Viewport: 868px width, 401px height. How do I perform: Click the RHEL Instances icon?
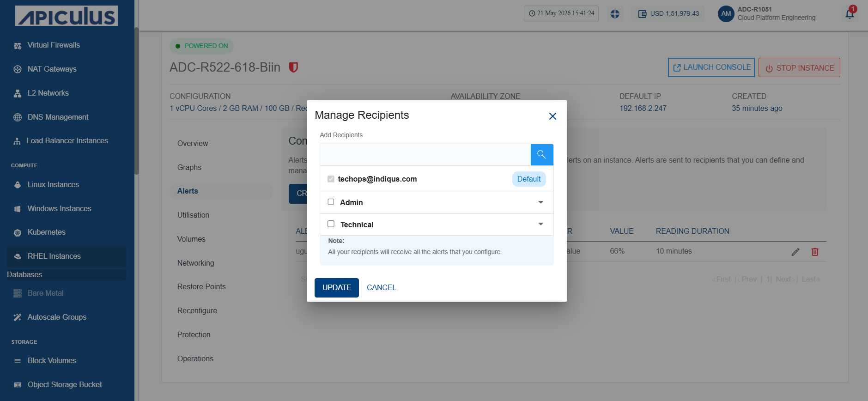[x=18, y=256]
